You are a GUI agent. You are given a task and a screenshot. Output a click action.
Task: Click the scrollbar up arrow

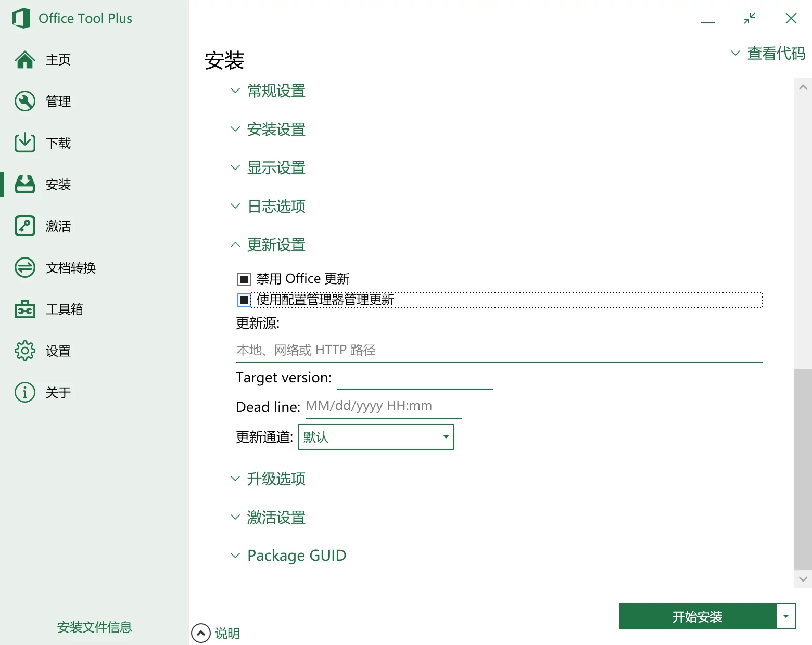point(803,87)
